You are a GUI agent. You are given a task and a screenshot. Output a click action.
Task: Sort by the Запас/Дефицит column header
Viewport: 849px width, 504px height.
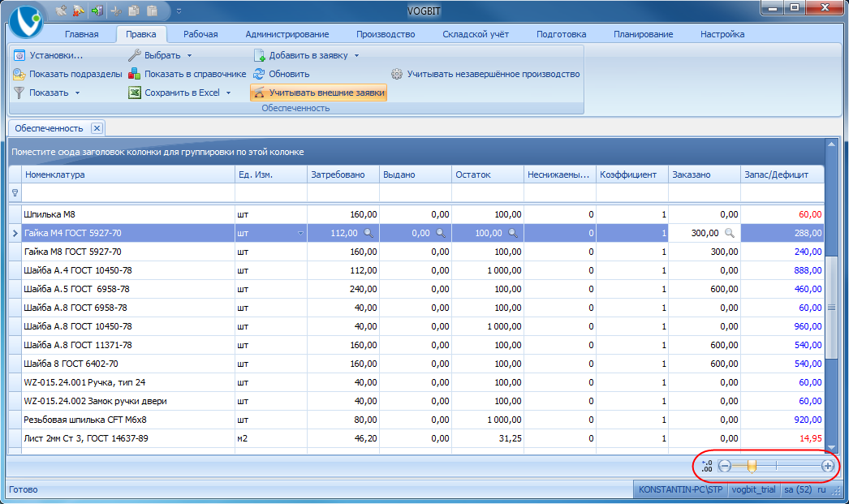(x=782, y=174)
